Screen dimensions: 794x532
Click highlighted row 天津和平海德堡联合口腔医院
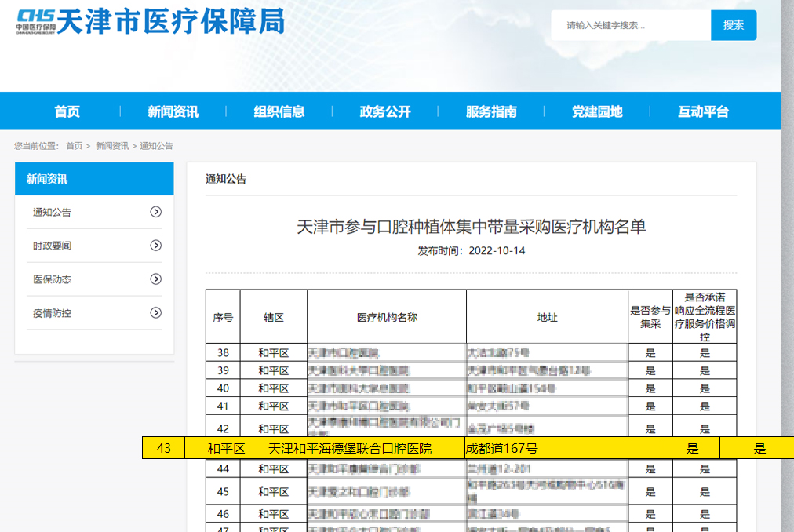tap(350, 449)
